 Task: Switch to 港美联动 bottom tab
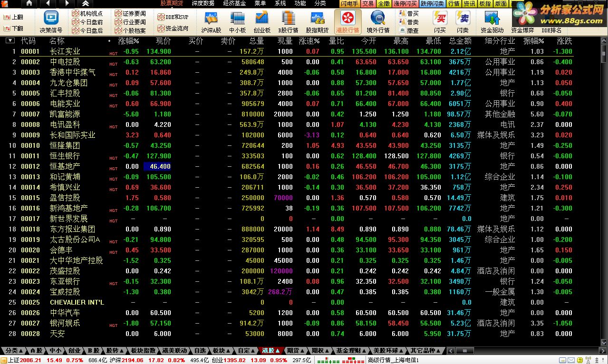[174, 351]
